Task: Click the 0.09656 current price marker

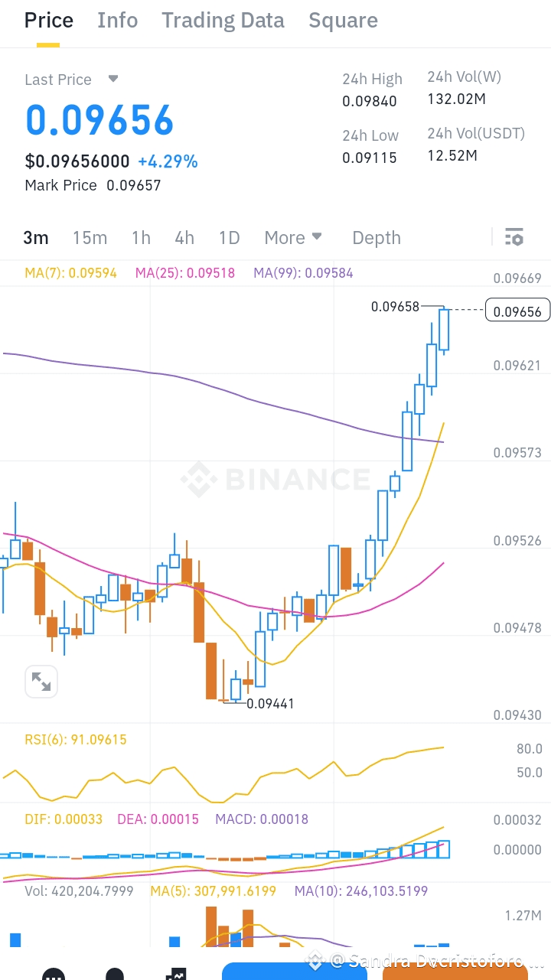Action: click(517, 310)
